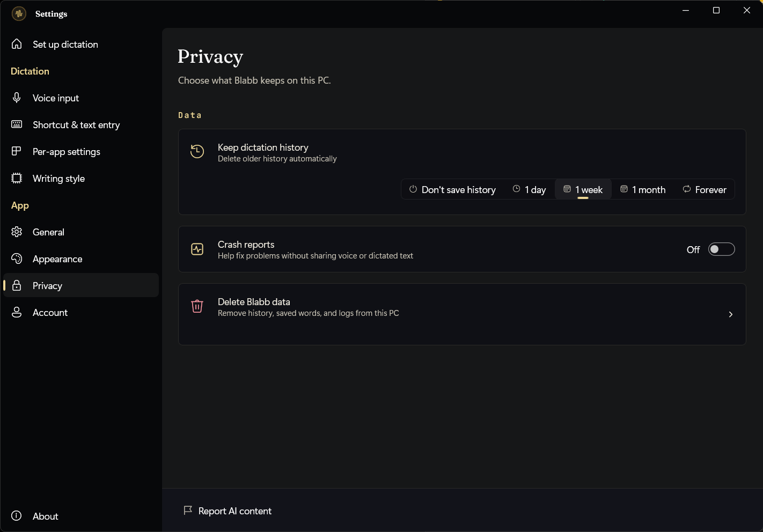Open the Appearance settings page

81,258
